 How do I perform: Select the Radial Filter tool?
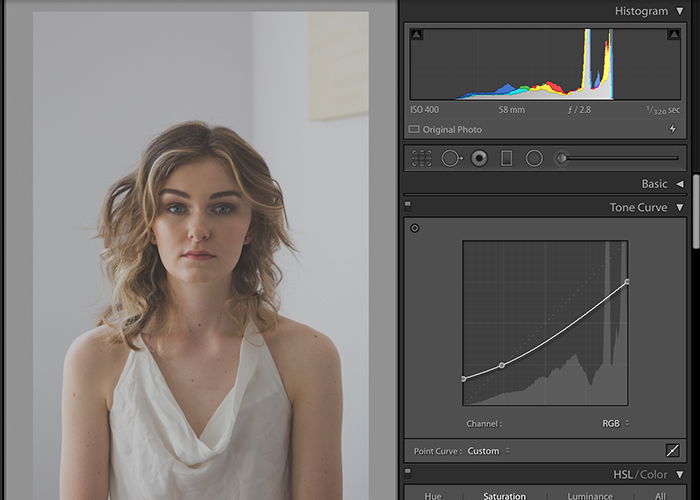point(534,158)
